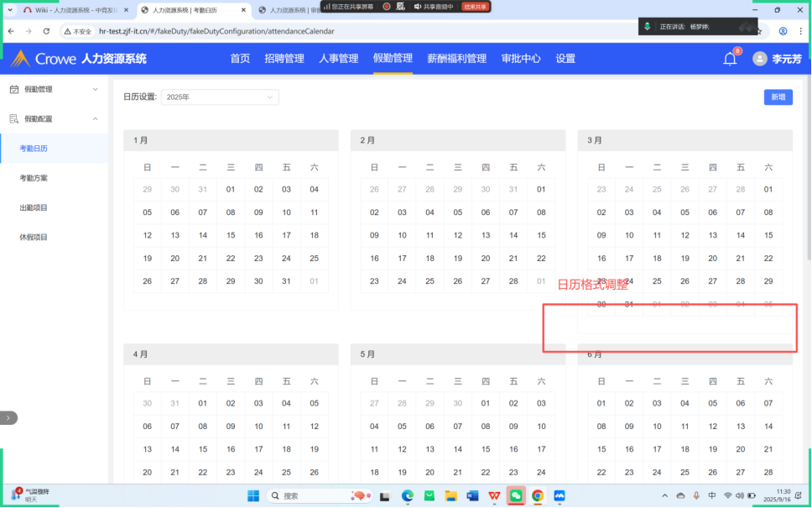Open WeChat from taskbar
Viewport: 812px width, 508px height.
click(x=516, y=496)
